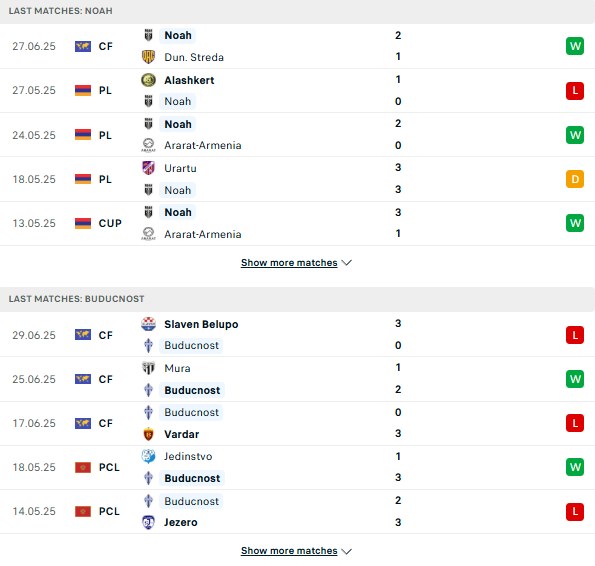Click the green W badge for Mura match

coord(575,379)
